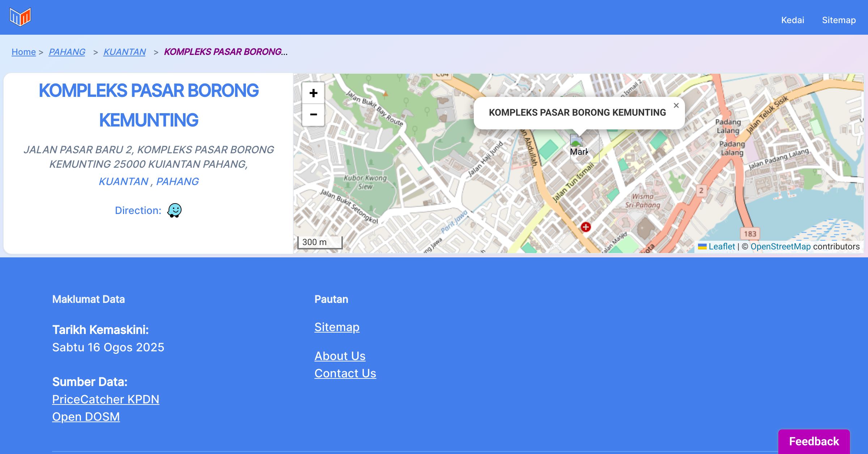868x454 pixels.
Task: Zoom out on the map
Action: 313,115
